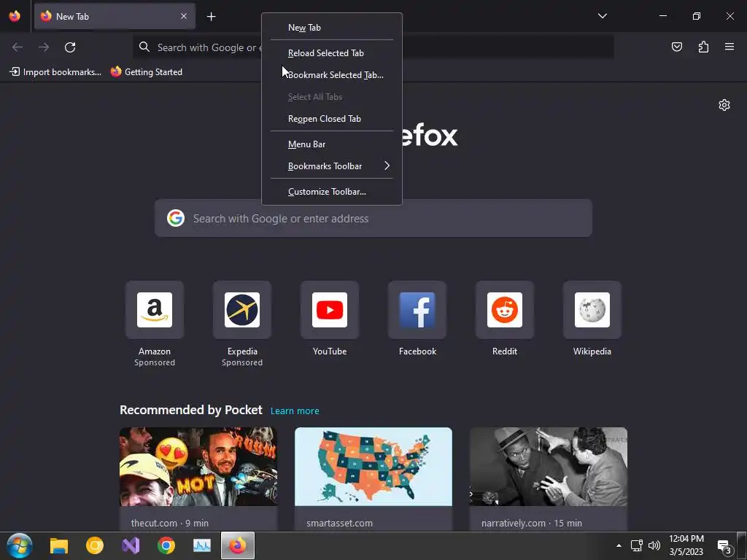Select Bookmark Selected Tab option
The image size is (747, 560).
(x=332, y=75)
